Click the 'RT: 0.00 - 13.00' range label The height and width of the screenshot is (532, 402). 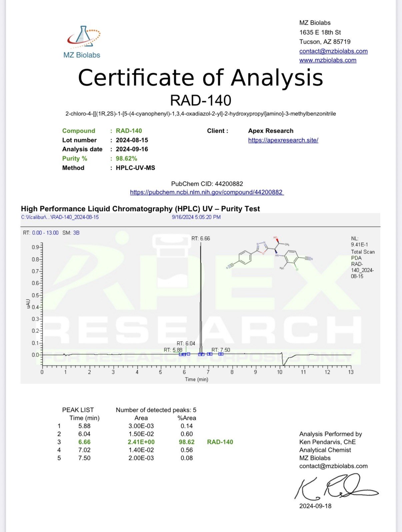click(x=41, y=233)
